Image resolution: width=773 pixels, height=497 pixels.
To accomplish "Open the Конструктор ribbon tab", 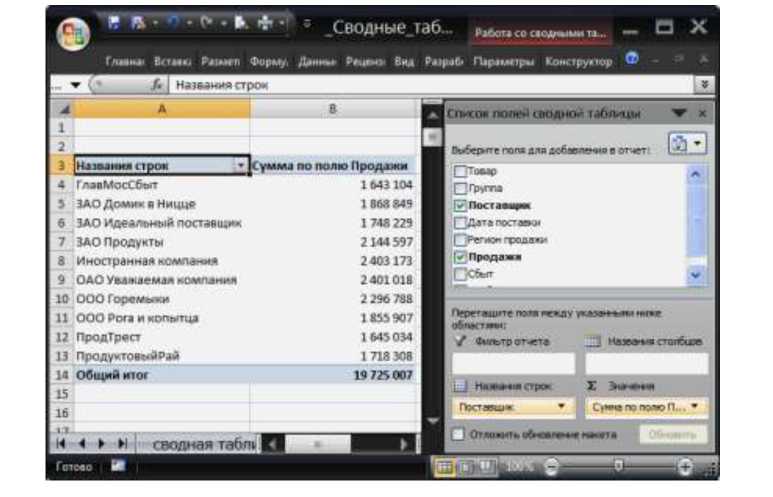I will coord(579,61).
